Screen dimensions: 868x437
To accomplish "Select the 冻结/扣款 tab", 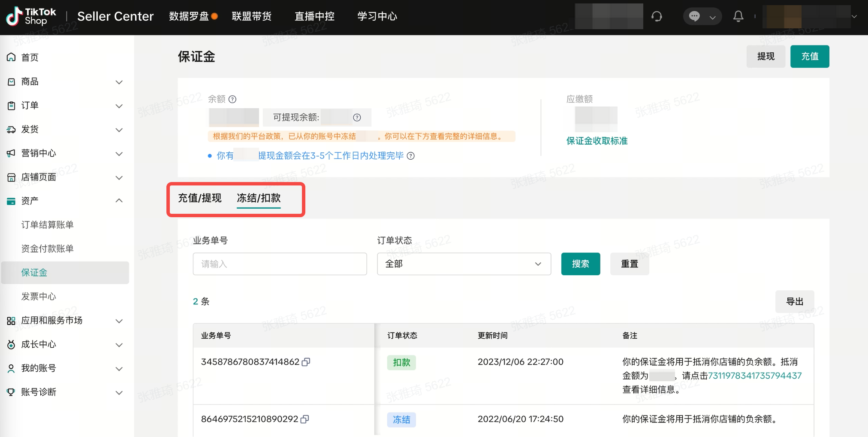I will point(259,198).
